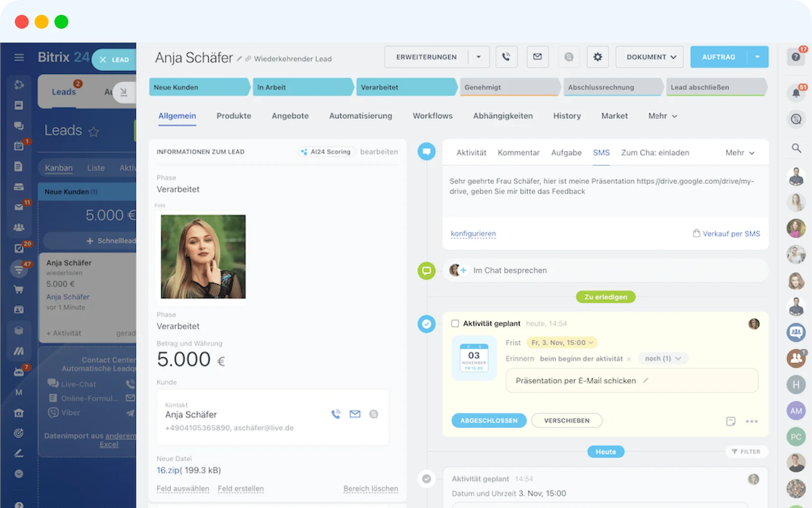Click the Verschieben button
812x508 pixels.
567,421
